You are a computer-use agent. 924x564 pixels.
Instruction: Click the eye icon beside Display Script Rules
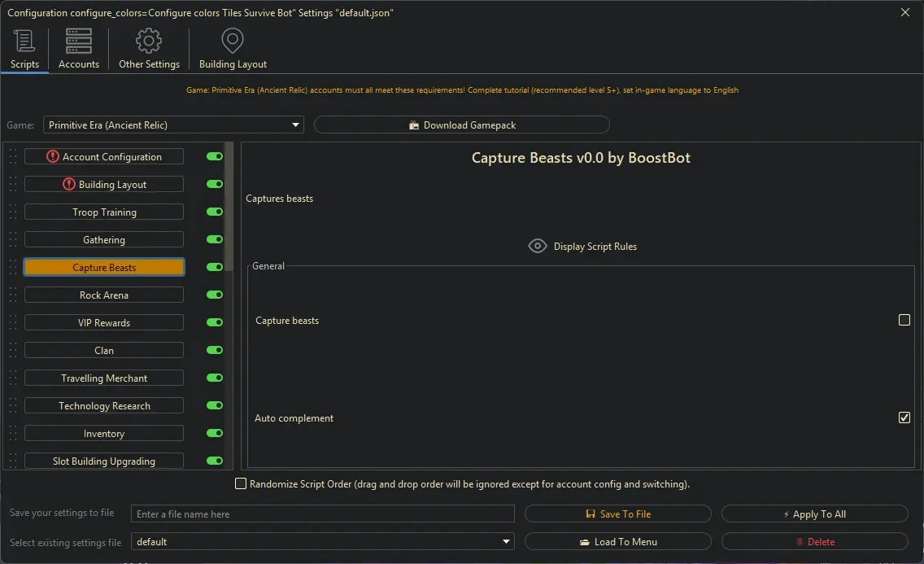[x=538, y=246]
